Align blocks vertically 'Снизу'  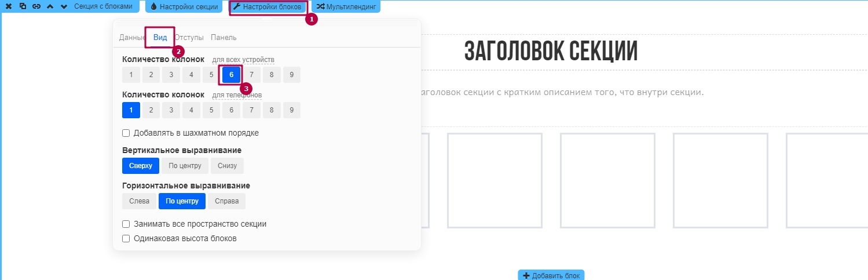coord(228,166)
